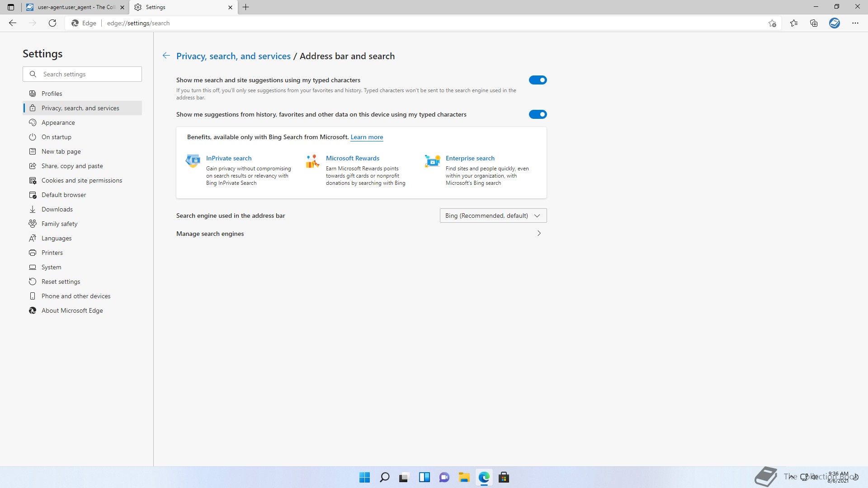Image resolution: width=868 pixels, height=488 pixels.
Task: Open Widgets from taskbar
Action: [425, 477]
